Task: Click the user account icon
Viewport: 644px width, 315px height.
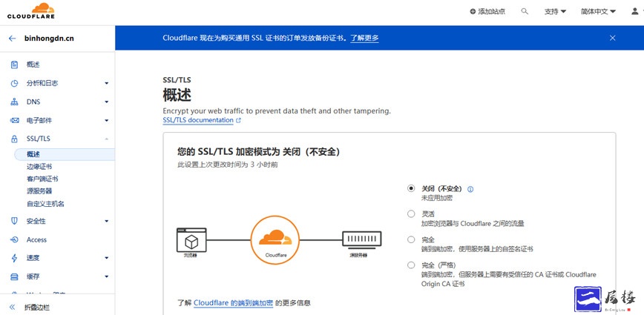Action: 634,11
